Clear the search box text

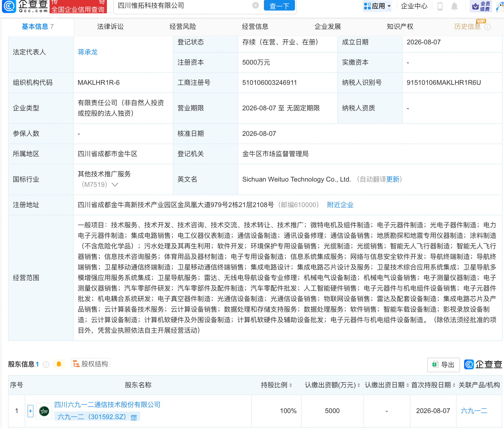[x=256, y=5]
